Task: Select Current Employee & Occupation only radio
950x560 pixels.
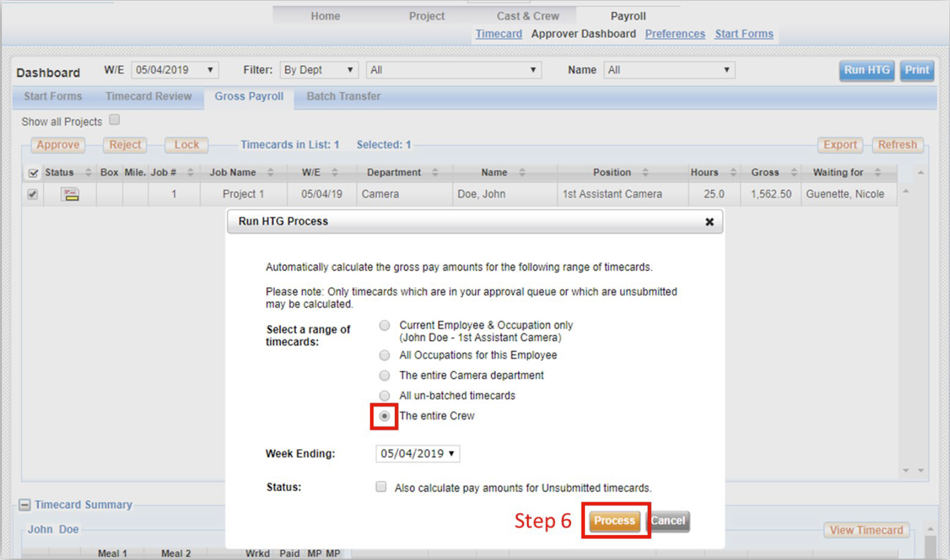Action: tap(384, 326)
